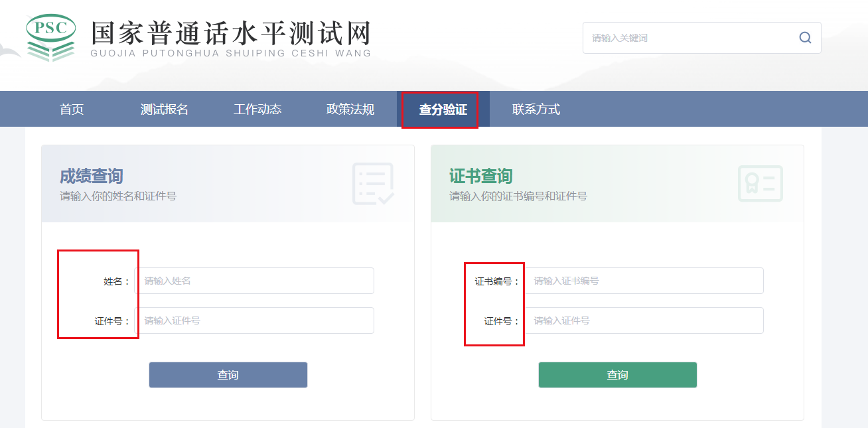The width and height of the screenshot is (868, 428).
Task: Open the 测试报名 navigation tab
Action: click(x=163, y=109)
